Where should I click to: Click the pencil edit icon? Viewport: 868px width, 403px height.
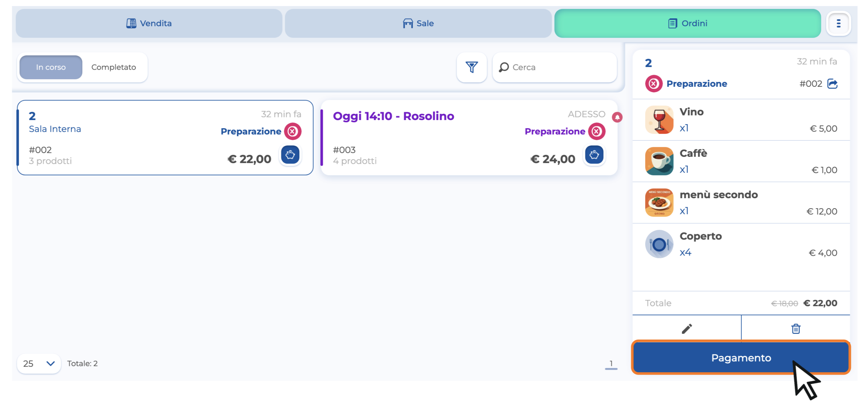pyautogui.click(x=687, y=329)
